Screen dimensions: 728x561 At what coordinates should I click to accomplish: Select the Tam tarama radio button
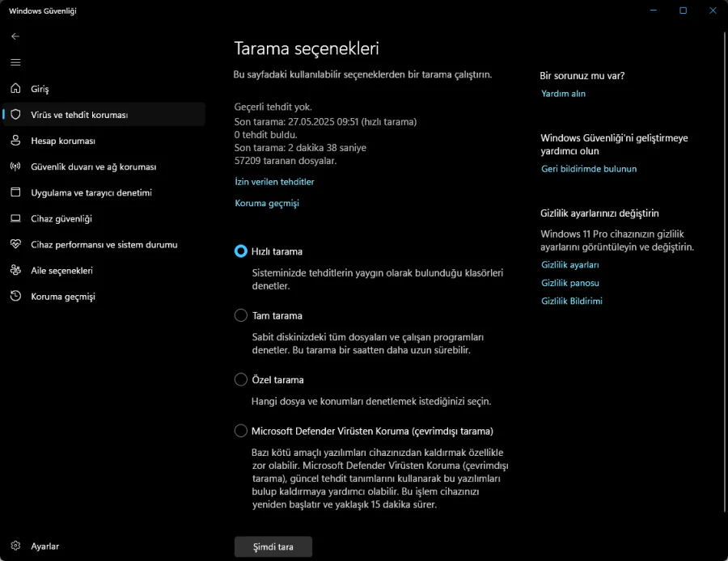click(x=240, y=315)
